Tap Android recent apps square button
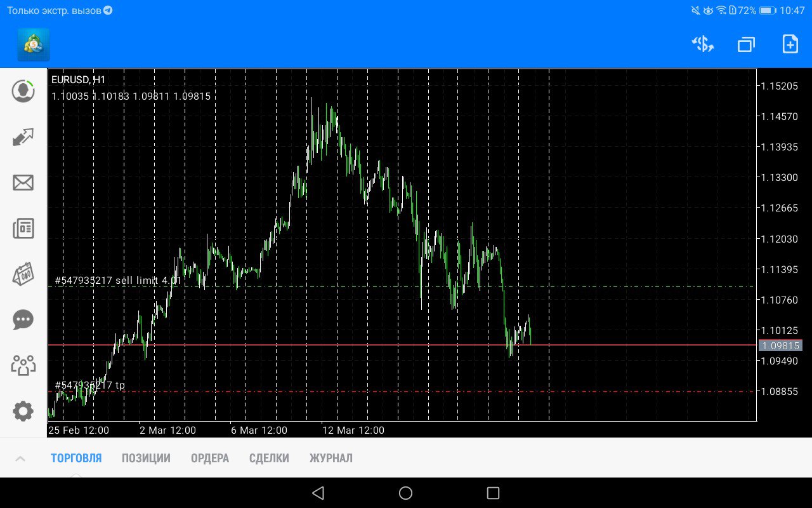This screenshot has width=812, height=508. [493, 493]
